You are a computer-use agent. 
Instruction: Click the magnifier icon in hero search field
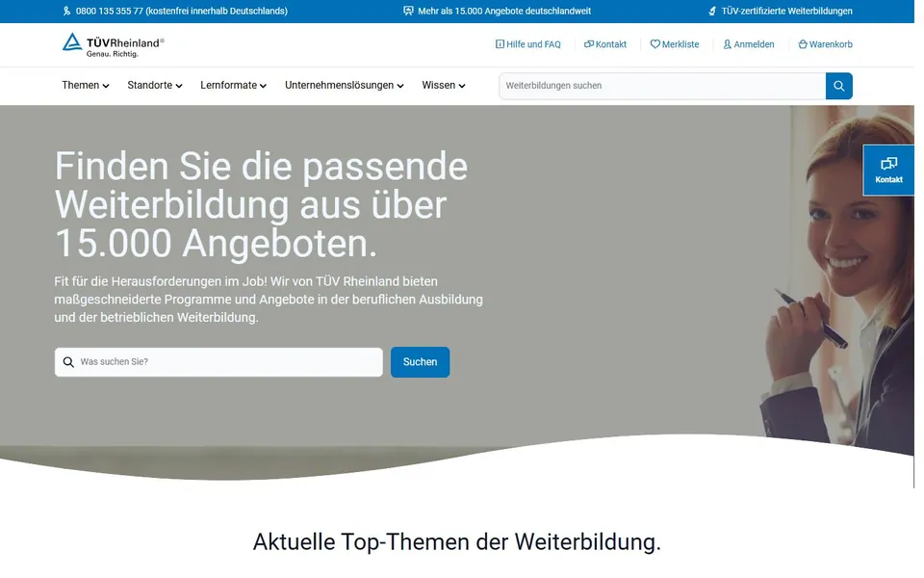click(x=68, y=362)
